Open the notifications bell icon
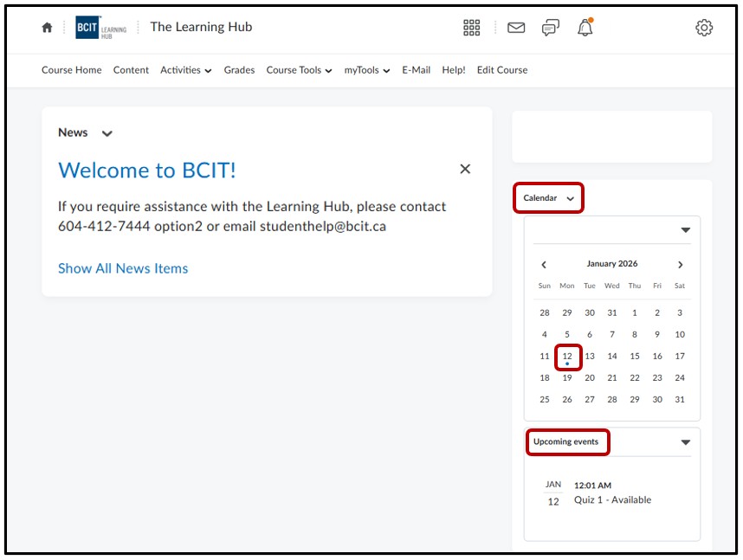 click(x=585, y=29)
